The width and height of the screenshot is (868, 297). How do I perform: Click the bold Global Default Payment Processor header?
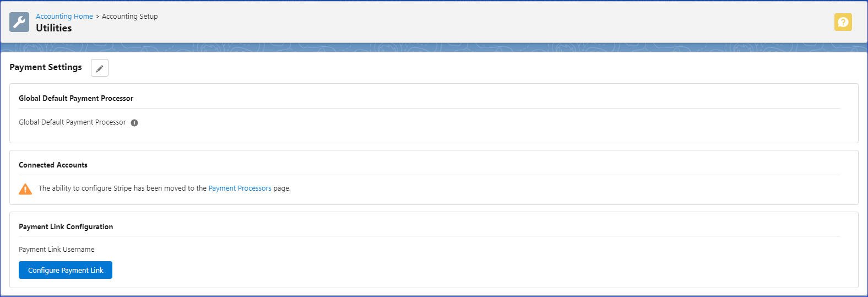(x=76, y=99)
